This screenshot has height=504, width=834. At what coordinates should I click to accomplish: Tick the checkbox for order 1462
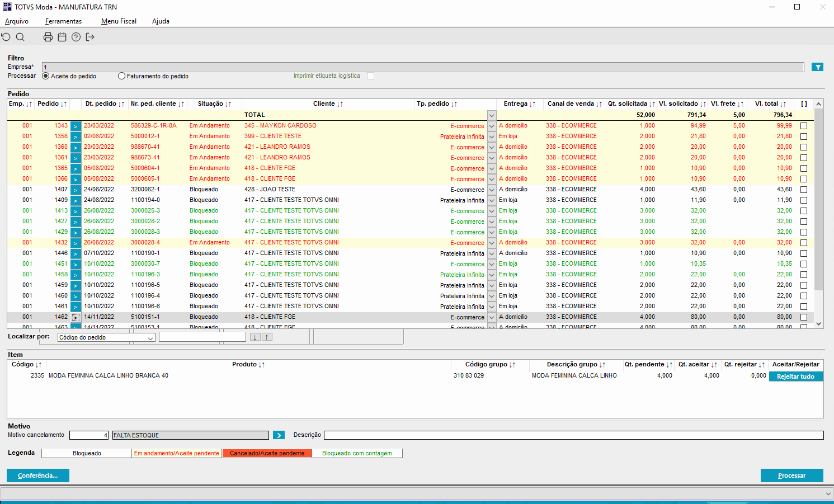(x=804, y=317)
